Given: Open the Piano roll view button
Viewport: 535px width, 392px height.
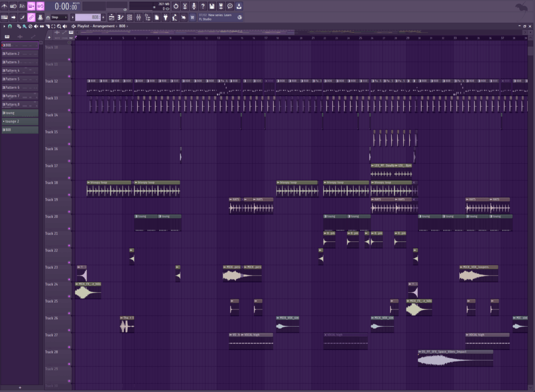Looking at the screenshot, I should (x=121, y=17).
